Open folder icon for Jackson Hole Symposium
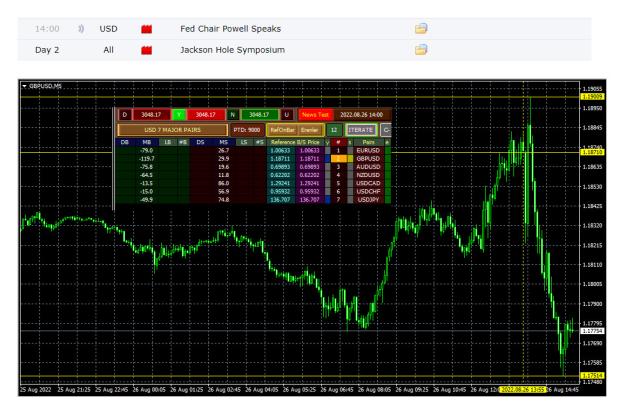 [421, 49]
